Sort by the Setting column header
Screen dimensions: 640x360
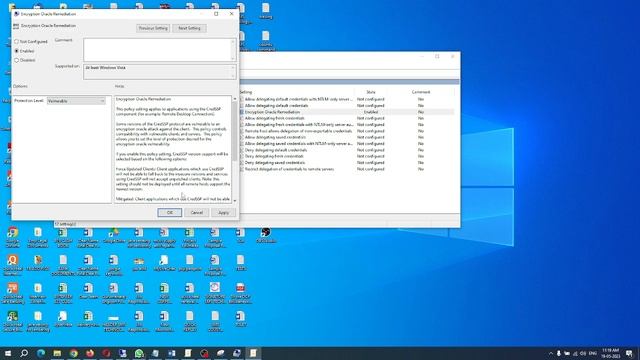click(x=246, y=92)
